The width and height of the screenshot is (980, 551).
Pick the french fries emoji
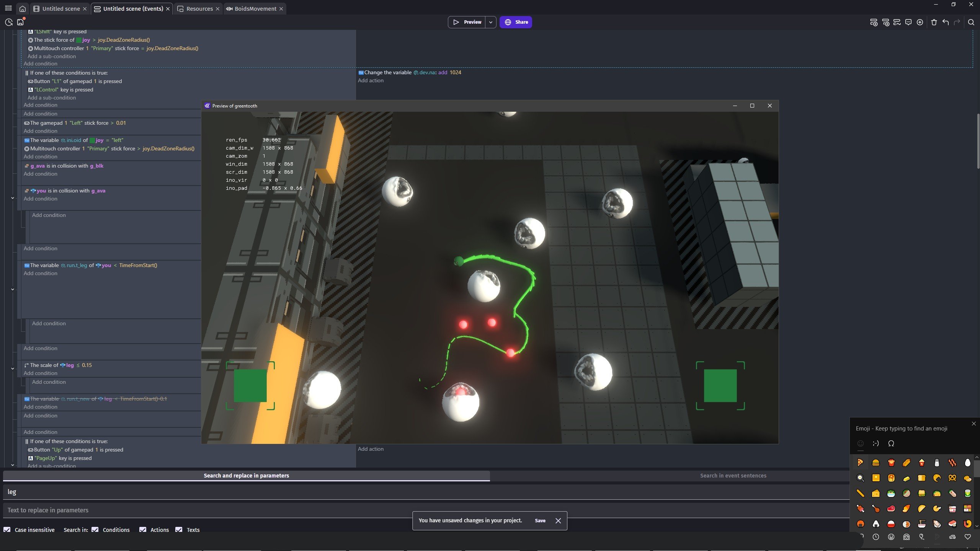[x=891, y=463]
